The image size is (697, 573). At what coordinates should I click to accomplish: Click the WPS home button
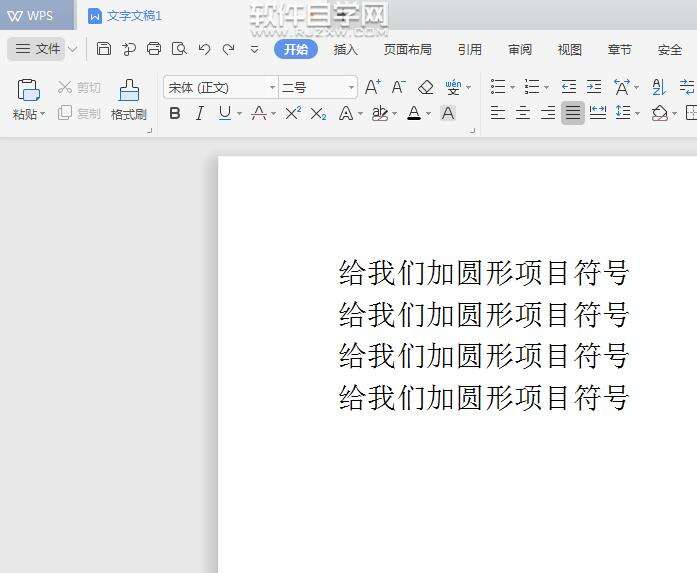pos(37,15)
